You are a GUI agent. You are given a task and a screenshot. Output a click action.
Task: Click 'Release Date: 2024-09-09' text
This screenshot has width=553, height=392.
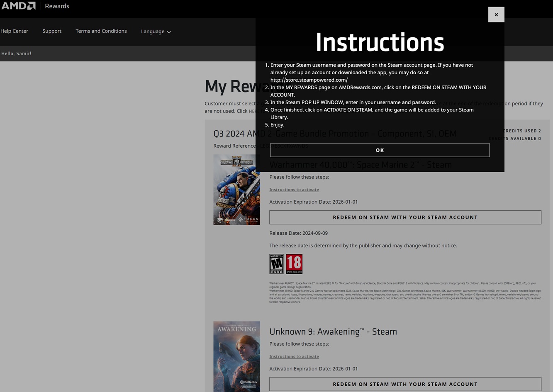[x=298, y=233]
